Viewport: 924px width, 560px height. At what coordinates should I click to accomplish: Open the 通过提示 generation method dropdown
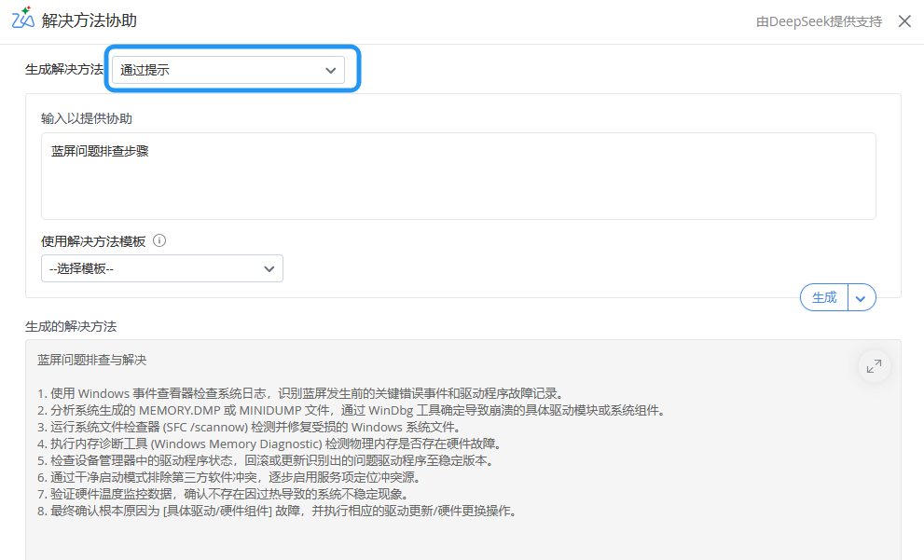228,70
